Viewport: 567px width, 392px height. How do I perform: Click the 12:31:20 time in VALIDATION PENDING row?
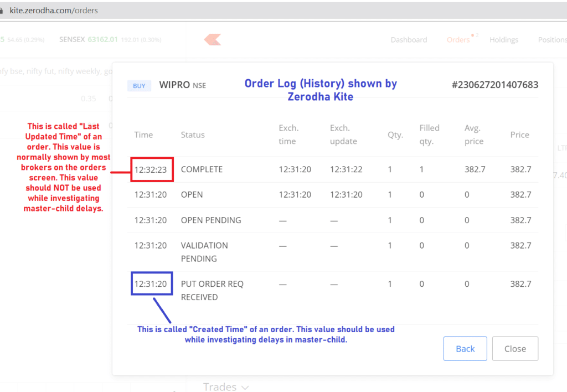pos(151,245)
